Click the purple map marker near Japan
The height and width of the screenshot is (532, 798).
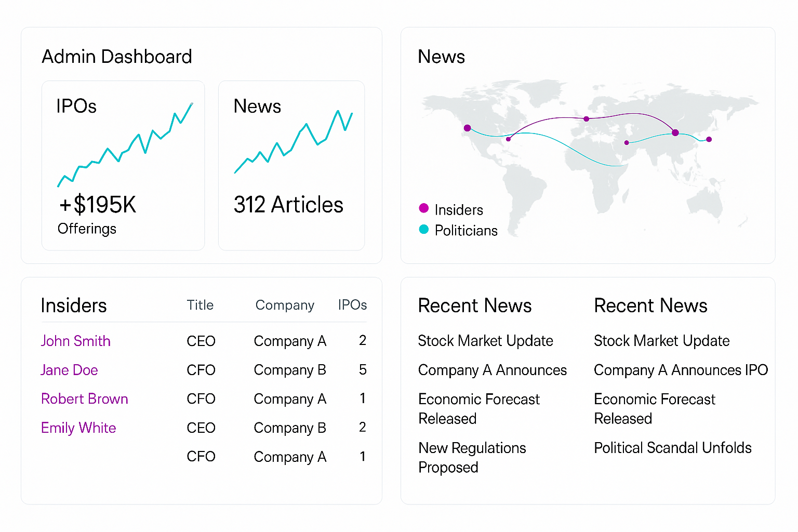tap(709, 139)
